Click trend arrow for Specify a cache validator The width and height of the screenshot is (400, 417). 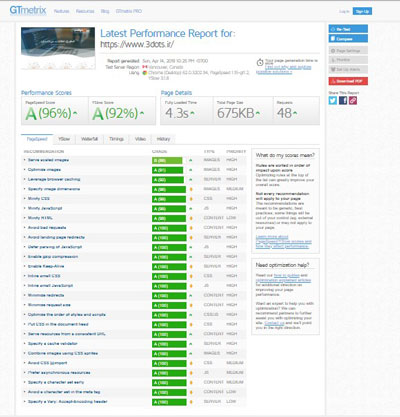click(x=191, y=344)
